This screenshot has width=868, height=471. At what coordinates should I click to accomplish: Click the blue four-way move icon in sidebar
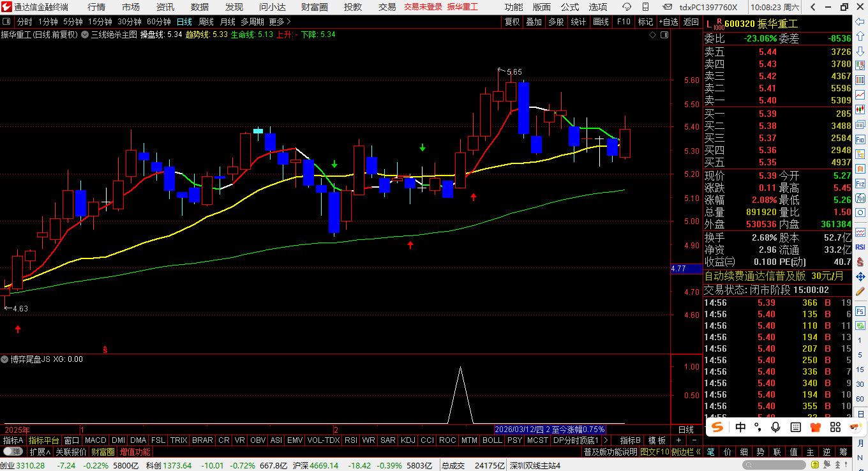pos(860,276)
